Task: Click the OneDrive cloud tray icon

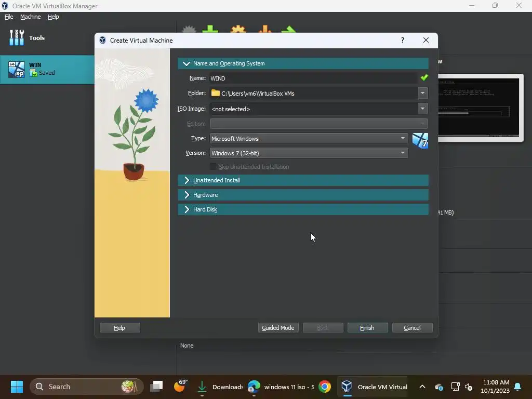Action: pyautogui.click(x=438, y=387)
